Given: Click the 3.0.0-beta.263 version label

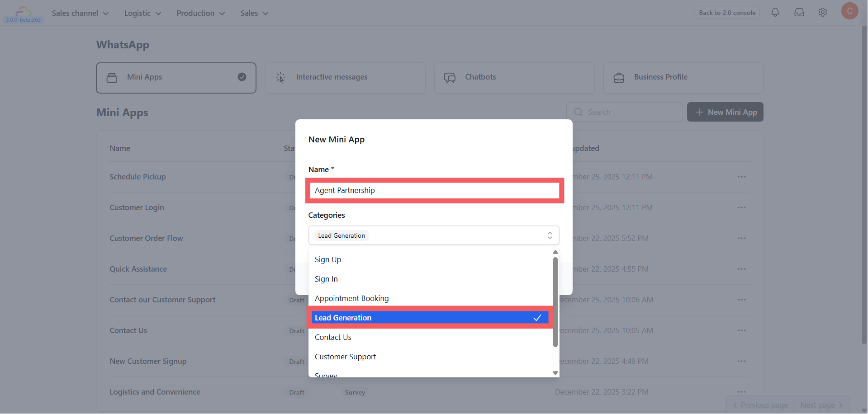Looking at the screenshot, I should (24, 20).
